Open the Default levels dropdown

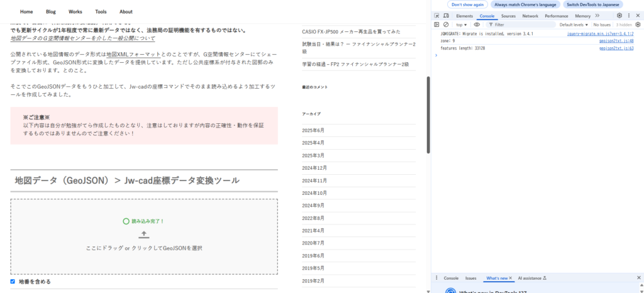pyautogui.click(x=575, y=25)
